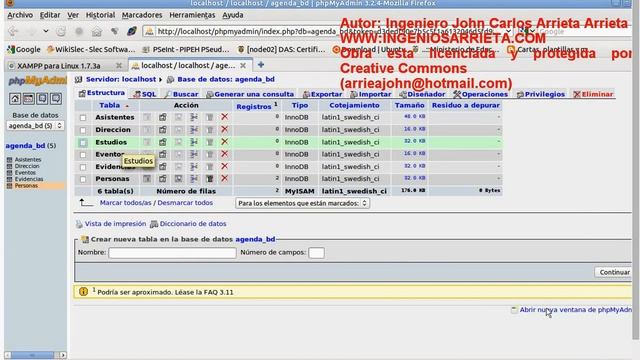This screenshot has height=360, width=640.
Task: Insert a row into Eventos table icon
Action: click(x=194, y=154)
